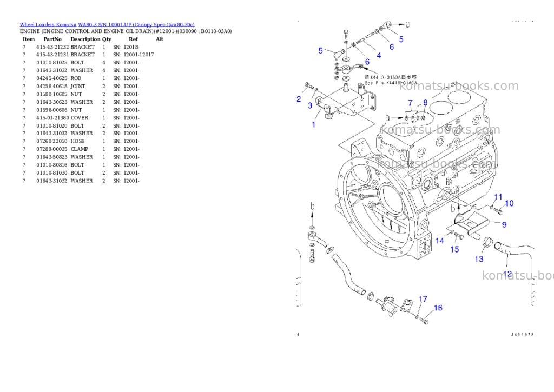The height and width of the screenshot is (392, 554).
Task: Click the 'See Fig. K4410-01A0A' note
Action: click(391, 83)
